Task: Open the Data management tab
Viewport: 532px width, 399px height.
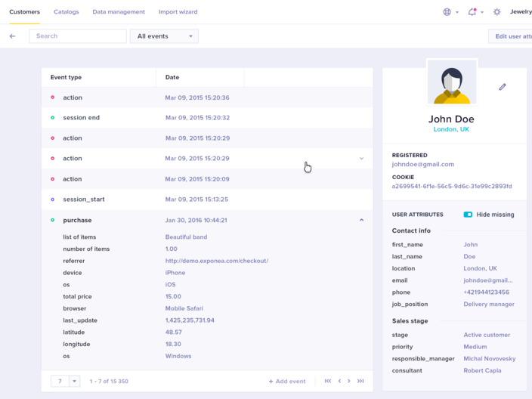Action: [x=119, y=12]
